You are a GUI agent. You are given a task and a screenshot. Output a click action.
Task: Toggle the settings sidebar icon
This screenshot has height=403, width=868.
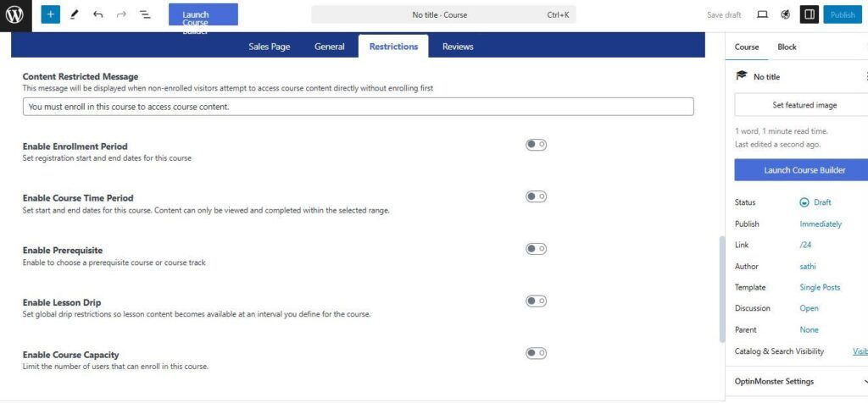(810, 15)
